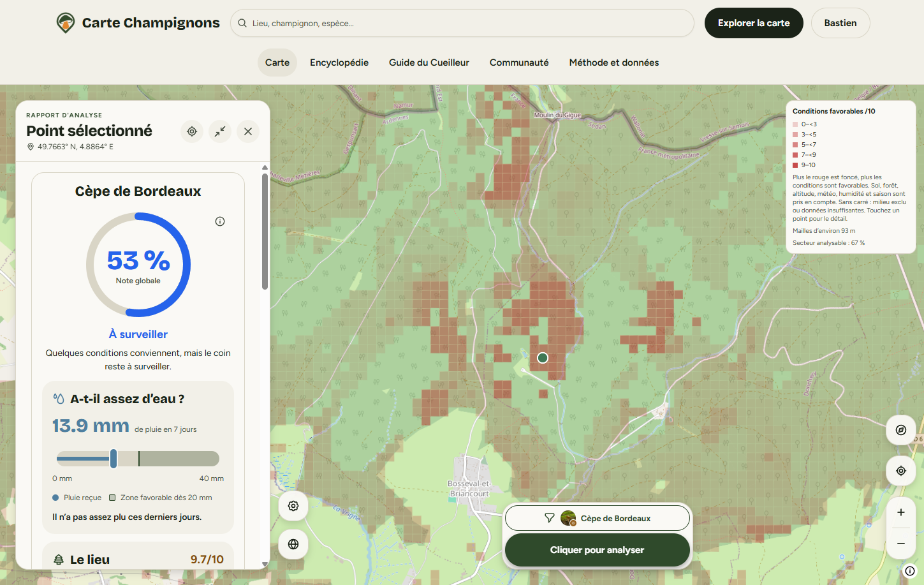Close the Rapport d'analyse panel

tap(248, 131)
